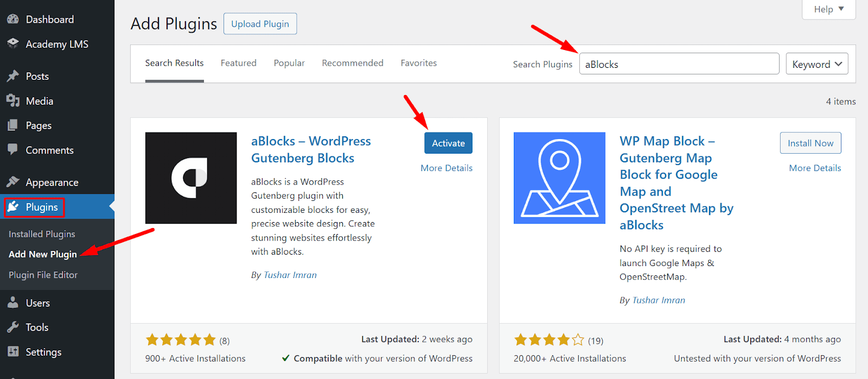The image size is (868, 379).
Task: Open More Details for WP Map Block
Action: (815, 168)
